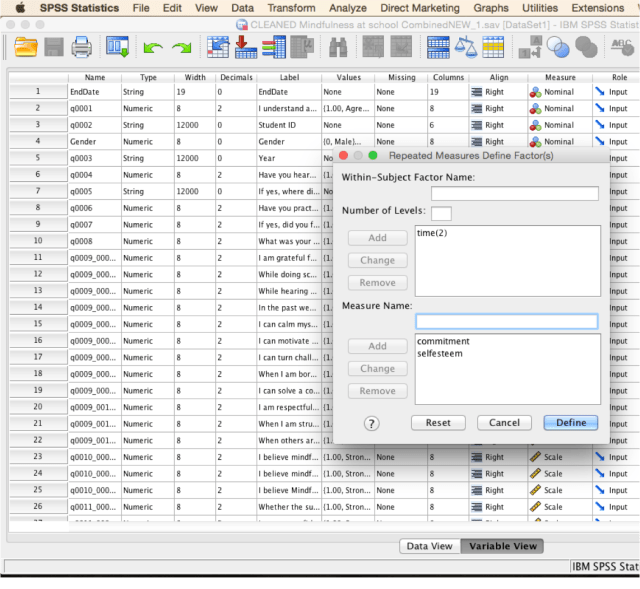This screenshot has height=589, width=640.
Task: Click Nominal measure cell for q0001 row
Action: (559, 109)
